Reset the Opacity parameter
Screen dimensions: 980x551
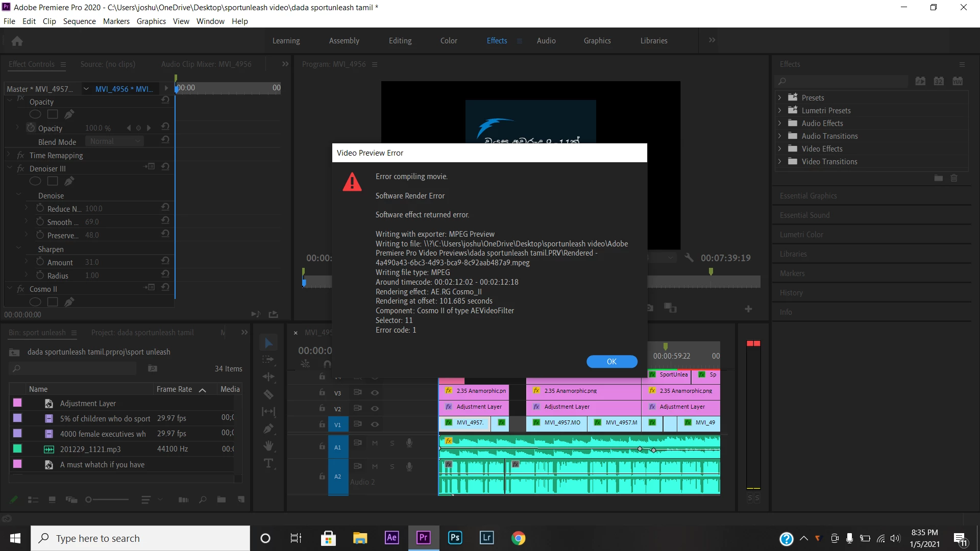(165, 127)
